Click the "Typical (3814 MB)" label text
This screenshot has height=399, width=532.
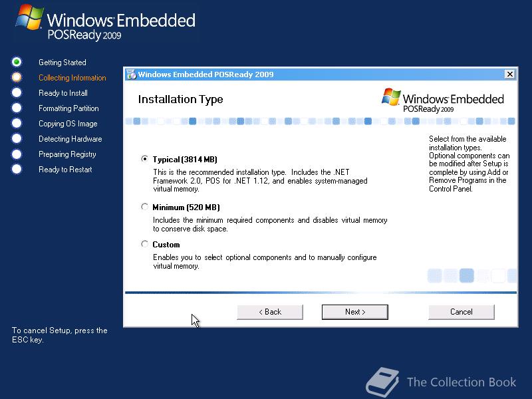pyautogui.click(x=185, y=160)
